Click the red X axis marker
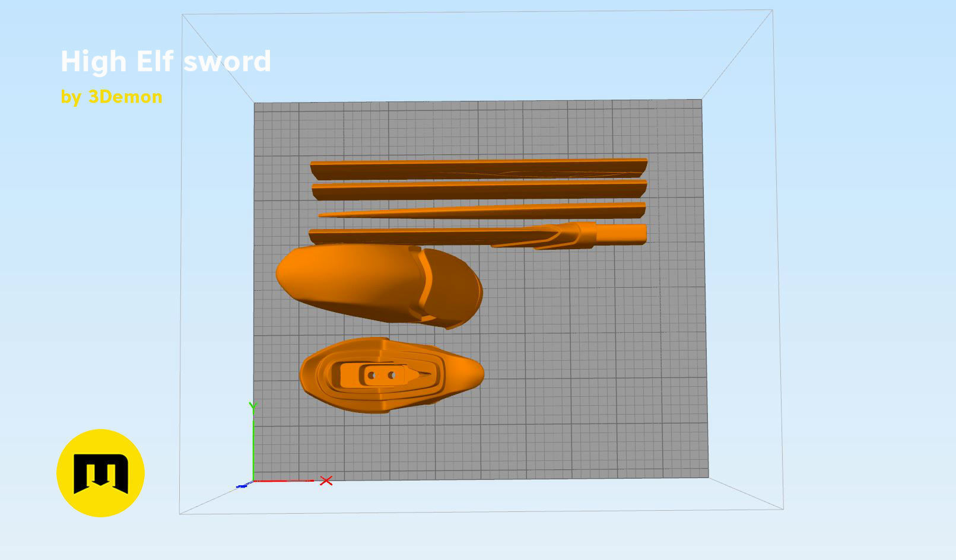956x560 pixels. 326,481
